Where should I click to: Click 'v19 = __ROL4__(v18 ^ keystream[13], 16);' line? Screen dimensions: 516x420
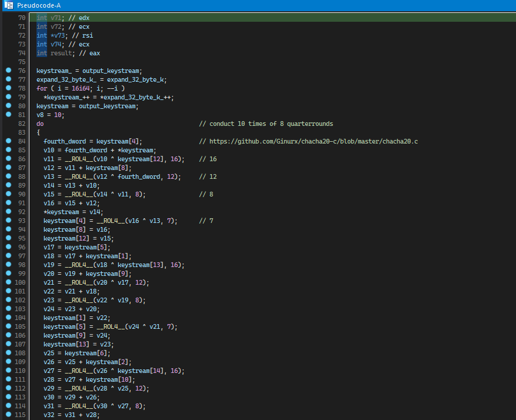point(114,265)
